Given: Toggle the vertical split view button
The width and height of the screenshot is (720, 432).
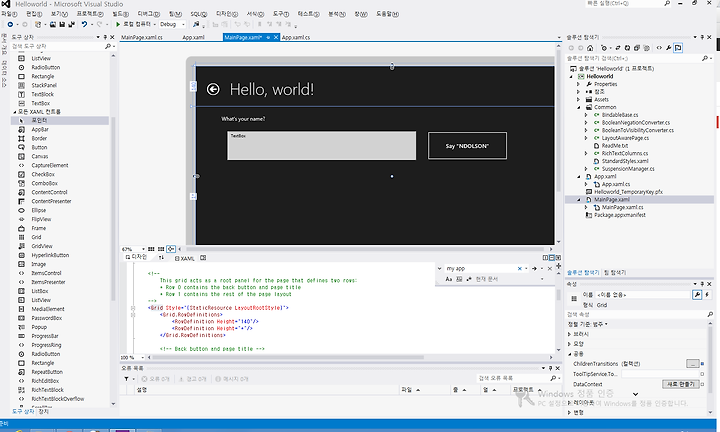Looking at the screenshot, I should [546, 258].
